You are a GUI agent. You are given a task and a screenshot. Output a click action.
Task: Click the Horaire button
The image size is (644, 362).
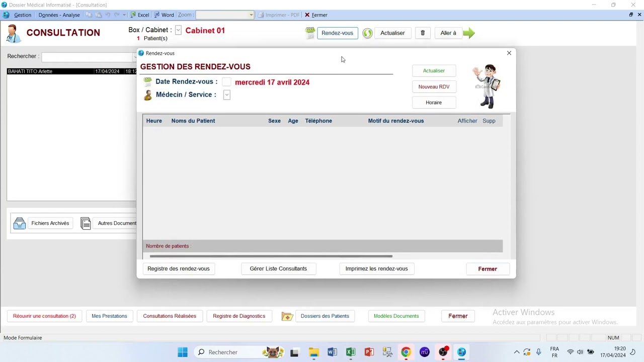[x=434, y=103]
